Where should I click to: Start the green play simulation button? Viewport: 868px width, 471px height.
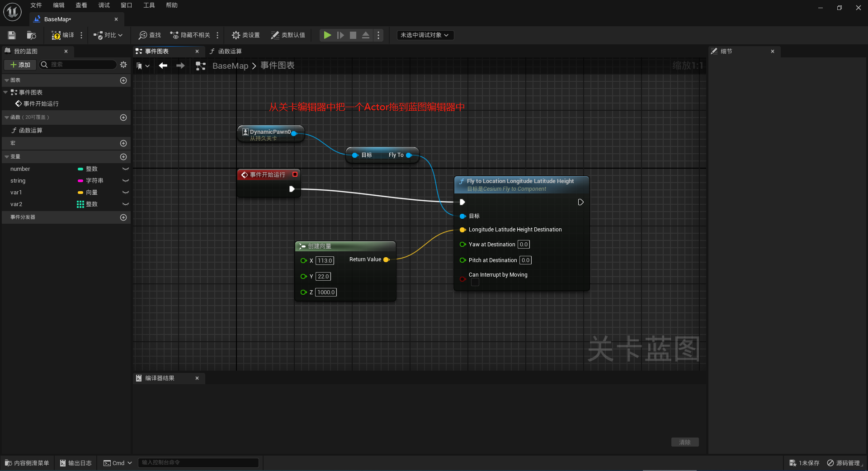327,35
